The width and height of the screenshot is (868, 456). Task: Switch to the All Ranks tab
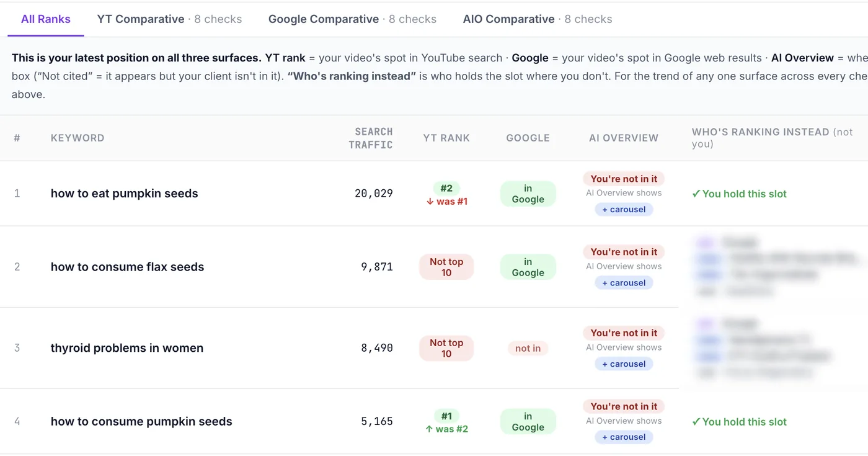pyautogui.click(x=46, y=19)
